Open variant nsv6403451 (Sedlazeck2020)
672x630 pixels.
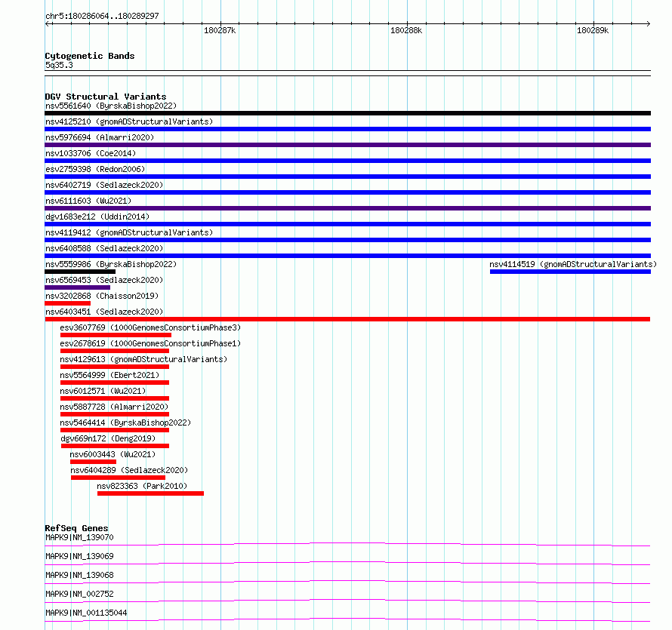[x=104, y=312]
